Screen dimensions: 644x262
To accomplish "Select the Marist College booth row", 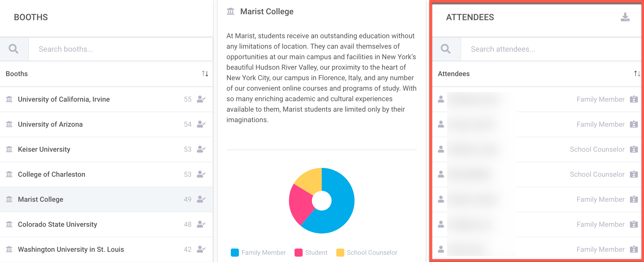I will [x=41, y=199].
